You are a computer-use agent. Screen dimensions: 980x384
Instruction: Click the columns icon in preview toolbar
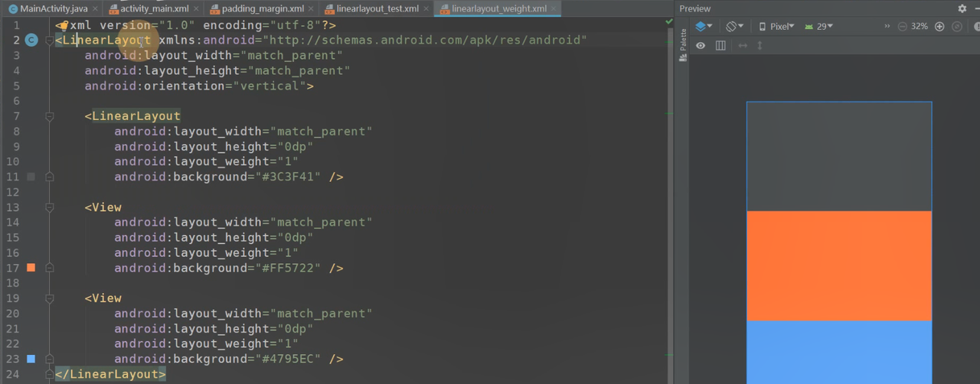720,46
